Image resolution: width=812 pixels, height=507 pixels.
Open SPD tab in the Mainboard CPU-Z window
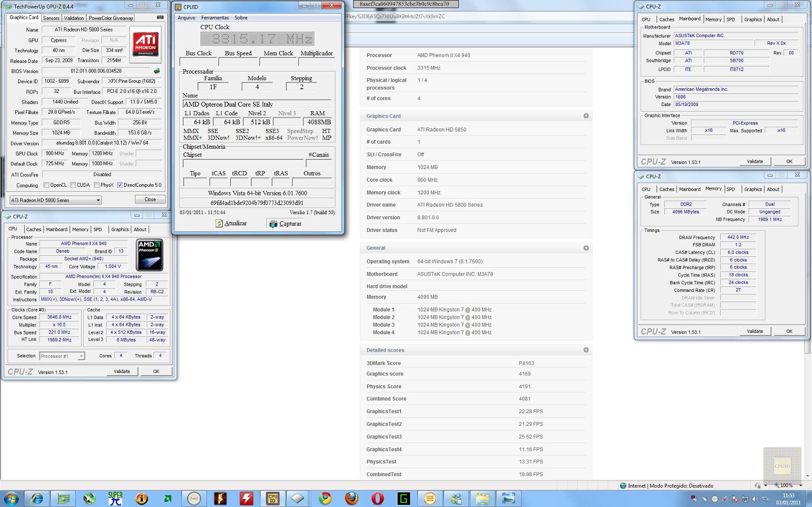pyautogui.click(x=731, y=19)
